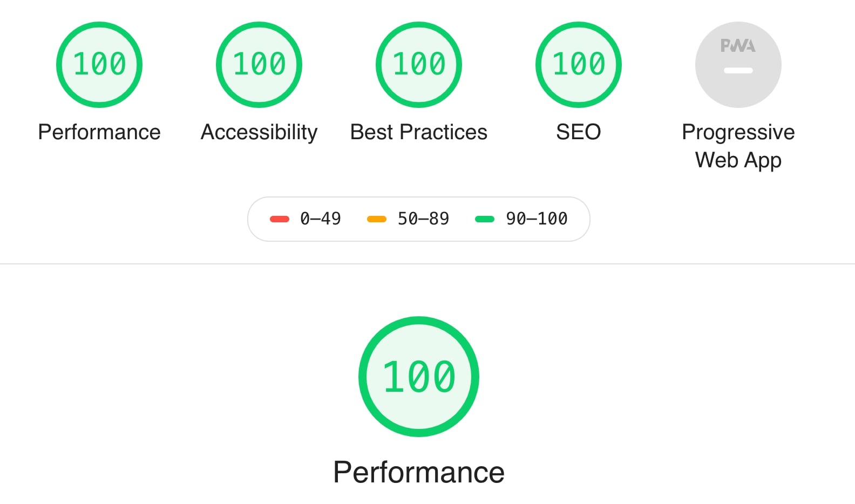Viewport: 855px width, 504px height.
Task: Click the 0–49 score range text
Action: pyautogui.click(x=321, y=219)
